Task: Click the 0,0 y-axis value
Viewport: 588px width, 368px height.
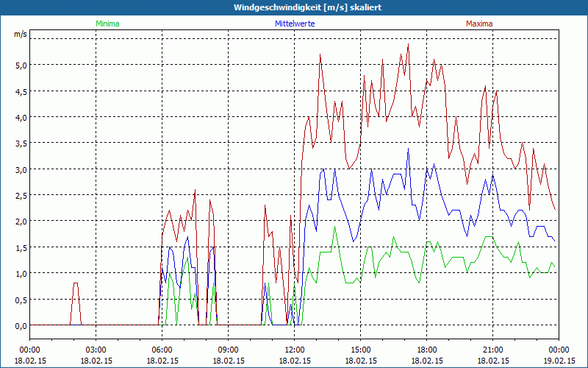Action: click(x=21, y=325)
